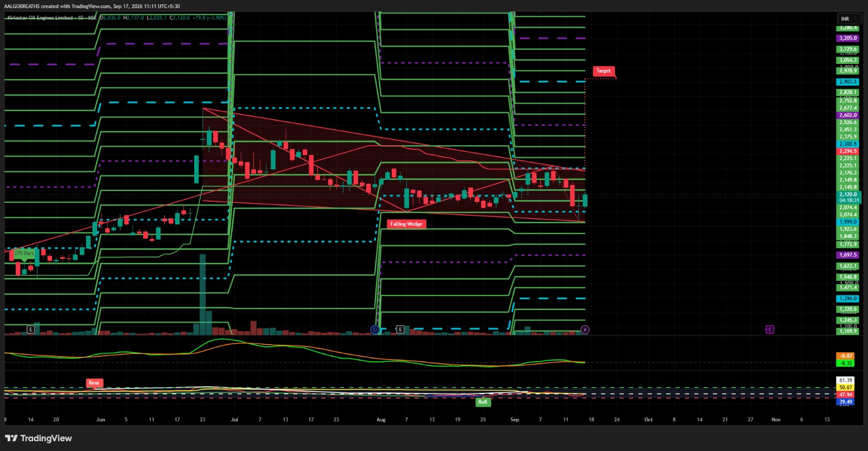868x451 pixels.
Task: Click the white 61.39 indicator value
Action: [846, 380]
